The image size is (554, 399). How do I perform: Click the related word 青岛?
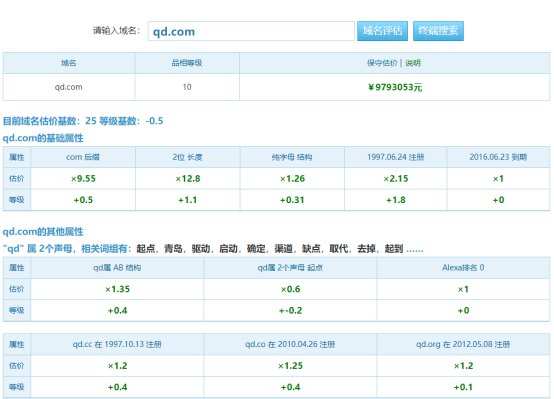tap(173, 249)
